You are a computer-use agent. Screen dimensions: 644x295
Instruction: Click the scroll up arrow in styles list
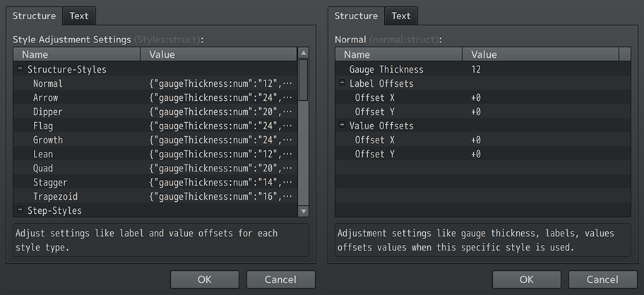click(304, 53)
